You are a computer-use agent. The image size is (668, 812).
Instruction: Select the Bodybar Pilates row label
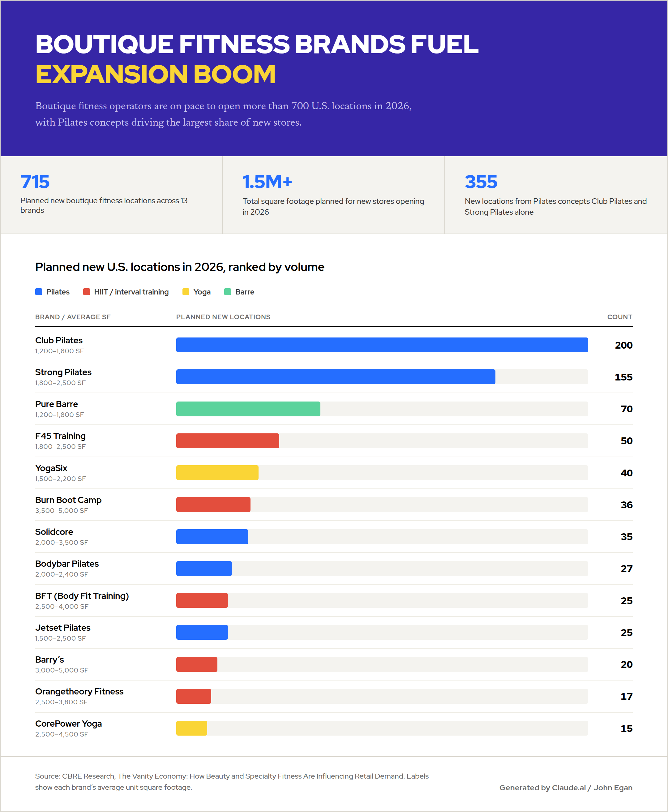[67, 564]
